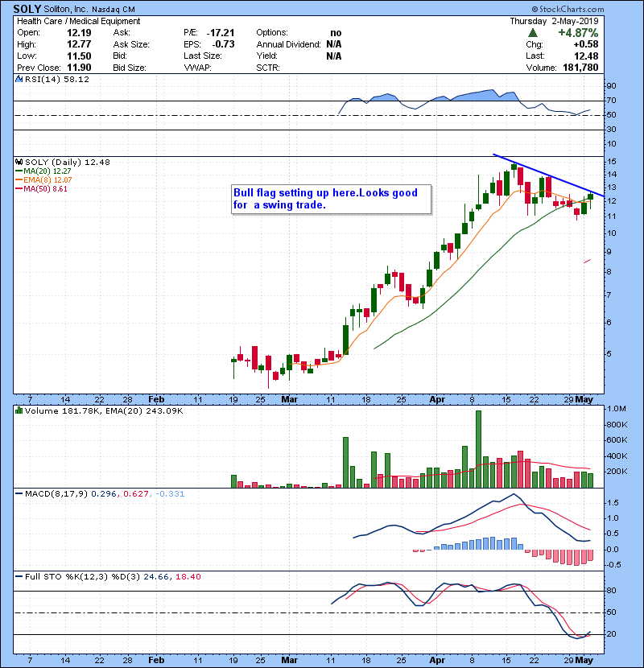Click the bull flag annotation text box
644x668 pixels.
pyautogui.click(x=331, y=199)
